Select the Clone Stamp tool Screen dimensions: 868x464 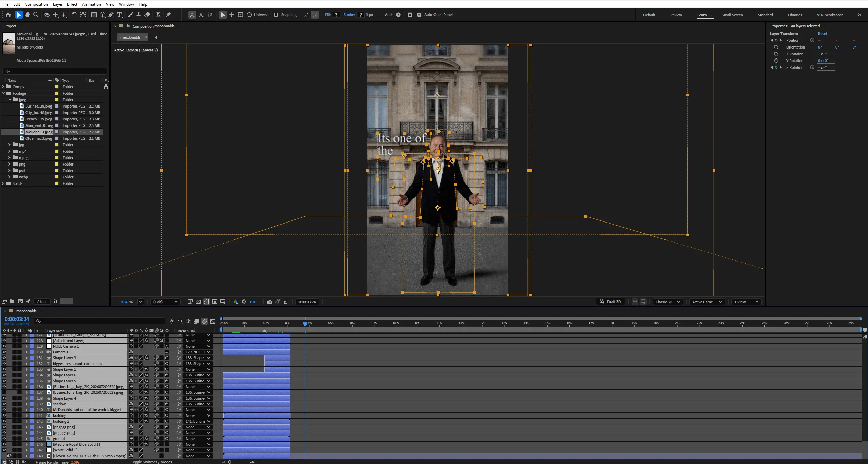tap(139, 15)
